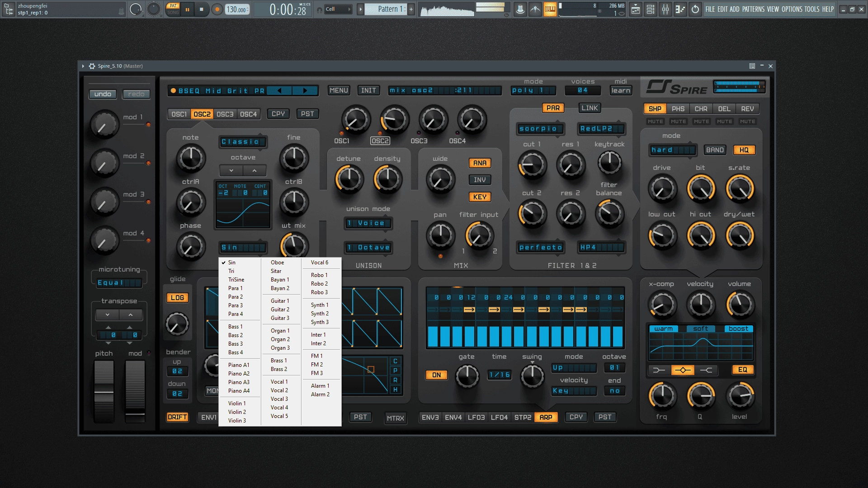Toggle the HQ shaper button

click(x=744, y=150)
